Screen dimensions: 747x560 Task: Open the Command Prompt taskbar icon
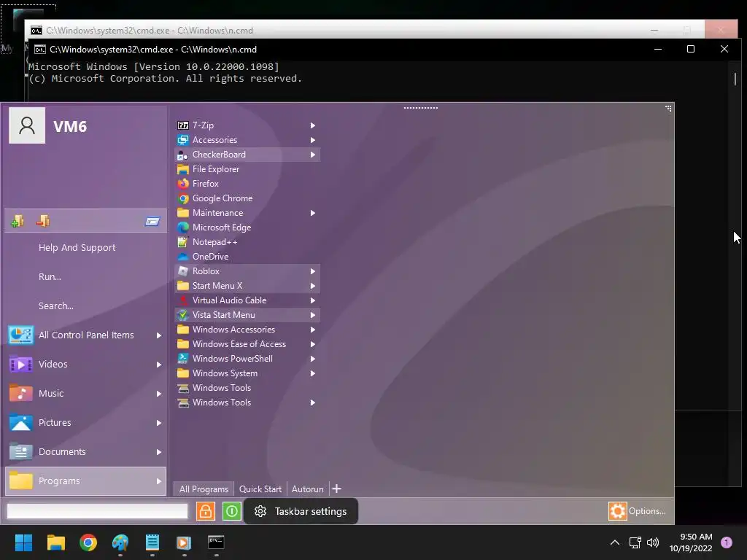click(216, 542)
